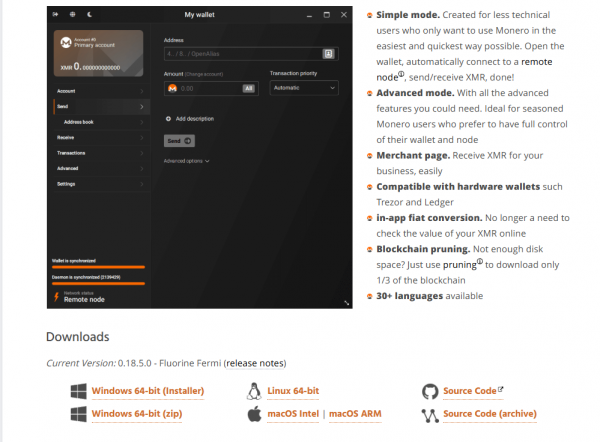Open the address book icon in Address field
Image resolution: width=600 pixels, height=442 pixels.
coord(328,54)
